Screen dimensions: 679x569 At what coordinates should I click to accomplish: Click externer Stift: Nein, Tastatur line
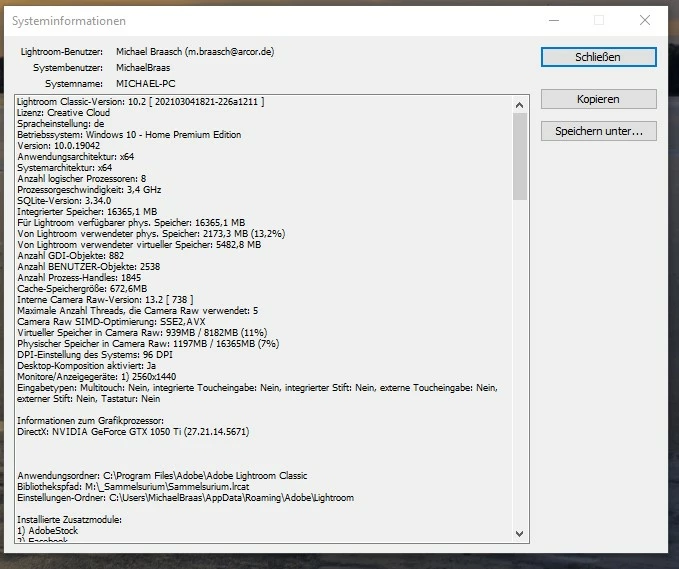pyautogui.click(x=89, y=399)
